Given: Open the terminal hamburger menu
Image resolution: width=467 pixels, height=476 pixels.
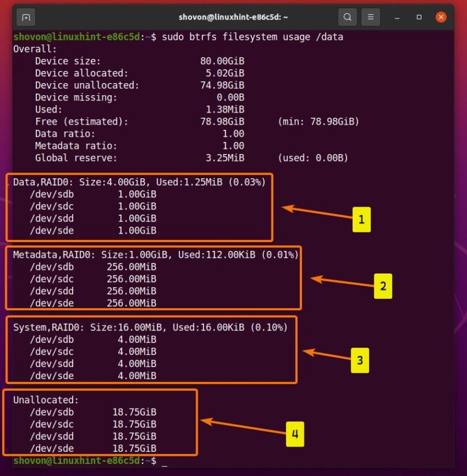Looking at the screenshot, I should coord(370,17).
